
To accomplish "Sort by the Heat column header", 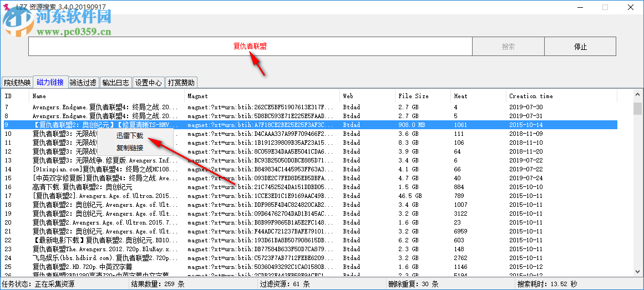I will click(478, 96).
